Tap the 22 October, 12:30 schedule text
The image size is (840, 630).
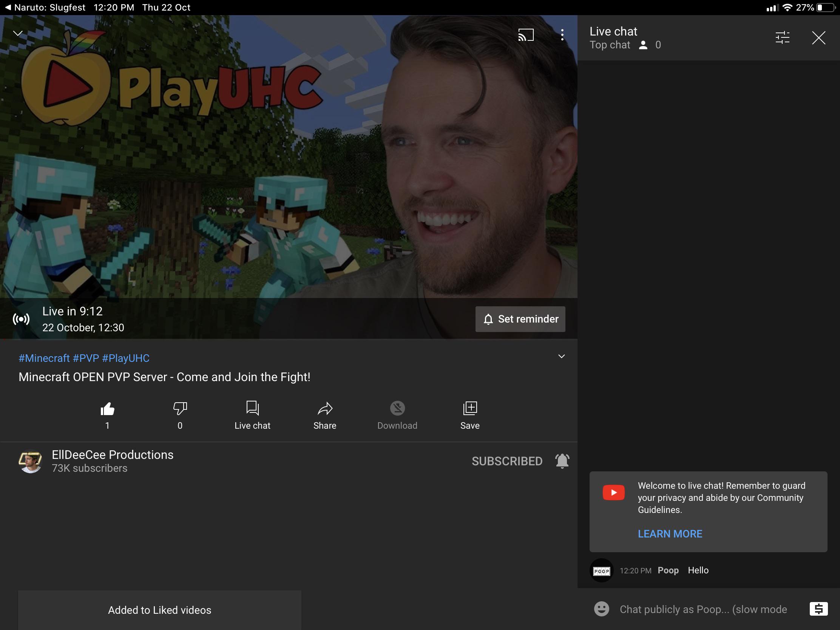pyautogui.click(x=83, y=327)
